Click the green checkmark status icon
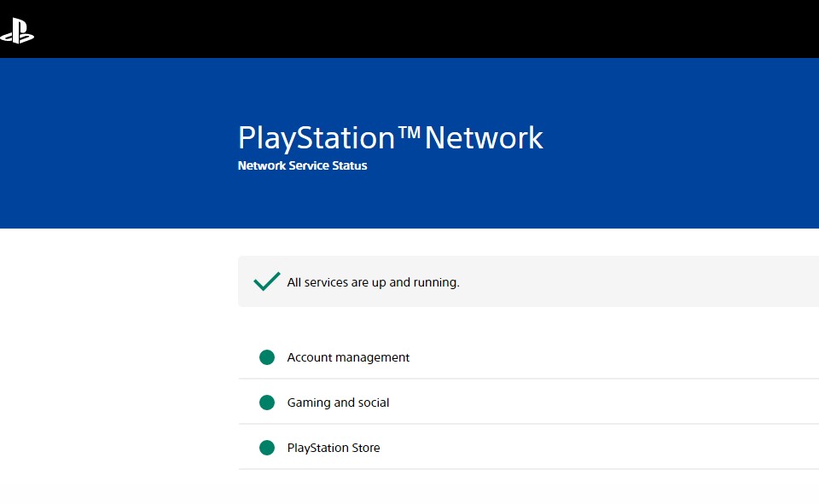The height and width of the screenshot is (504, 819). [x=267, y=281]
